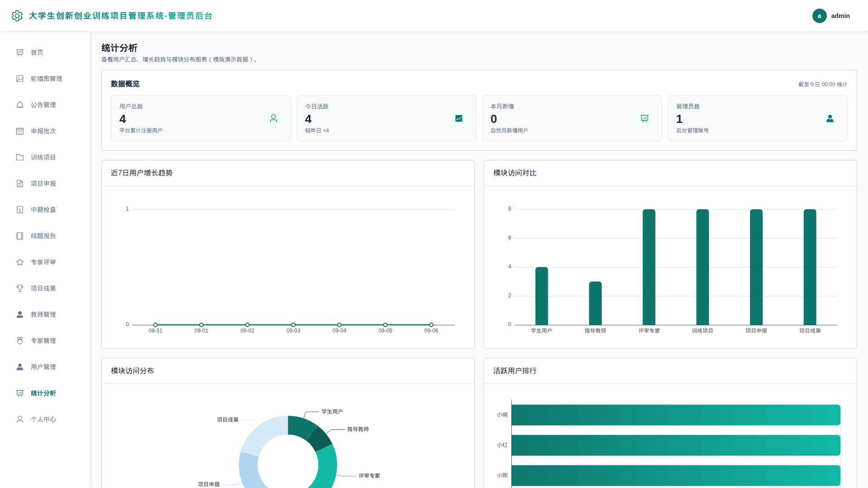868x488 pixels.
Task: Click the 训练项目 bar in bar chart
Action: click(x=703, y=267)
